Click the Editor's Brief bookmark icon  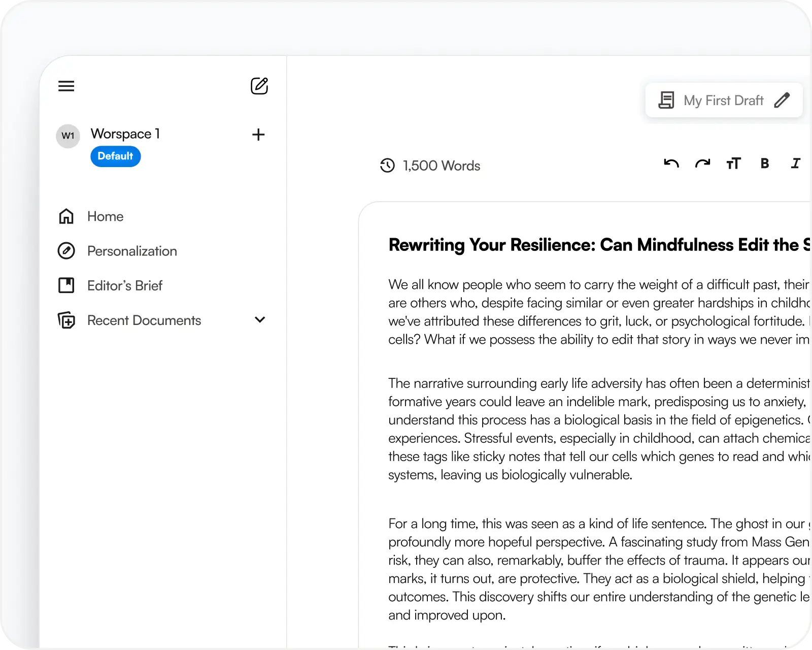(x=66, y=285)
